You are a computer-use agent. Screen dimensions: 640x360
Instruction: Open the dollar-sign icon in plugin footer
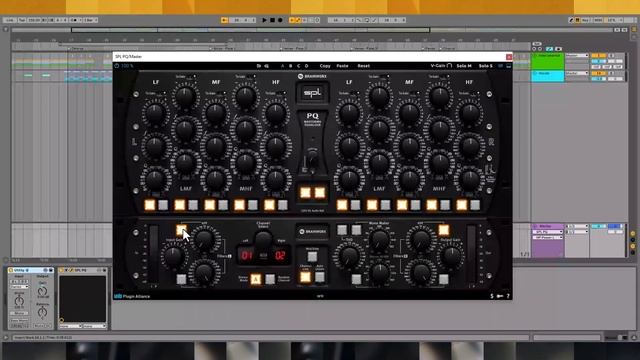tap(492, 296)
